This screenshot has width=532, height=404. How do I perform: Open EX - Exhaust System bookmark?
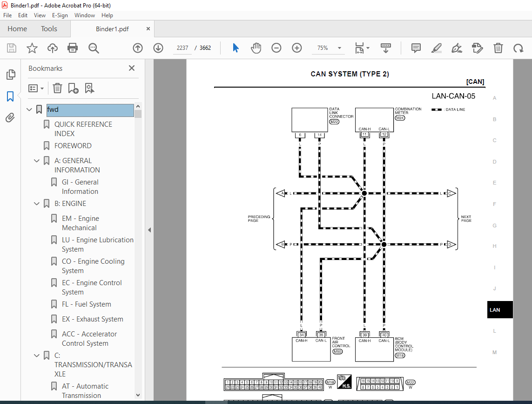click(x=93, y=319)
